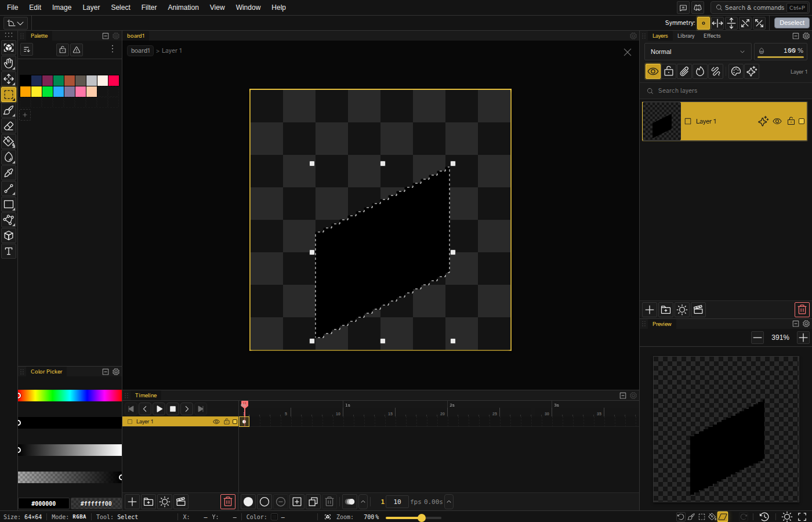Viewport: 812px width, 522px height.
Task: Click the Deselect button
Action: 792,23
